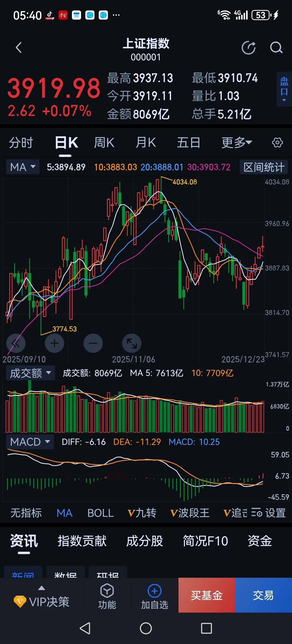Open the 成交额 indicator dropdown
Viewport: 292px width, 644px height.
(x=31, y=373)
